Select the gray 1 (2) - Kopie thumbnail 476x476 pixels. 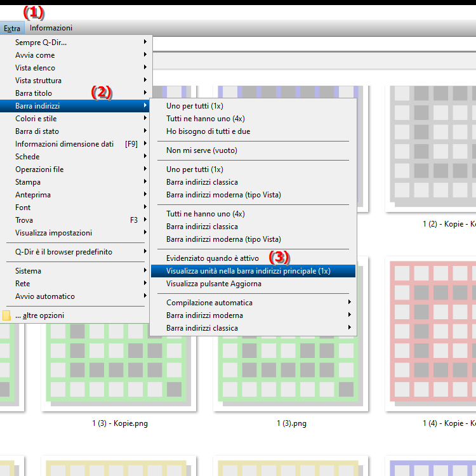point(431,149)
